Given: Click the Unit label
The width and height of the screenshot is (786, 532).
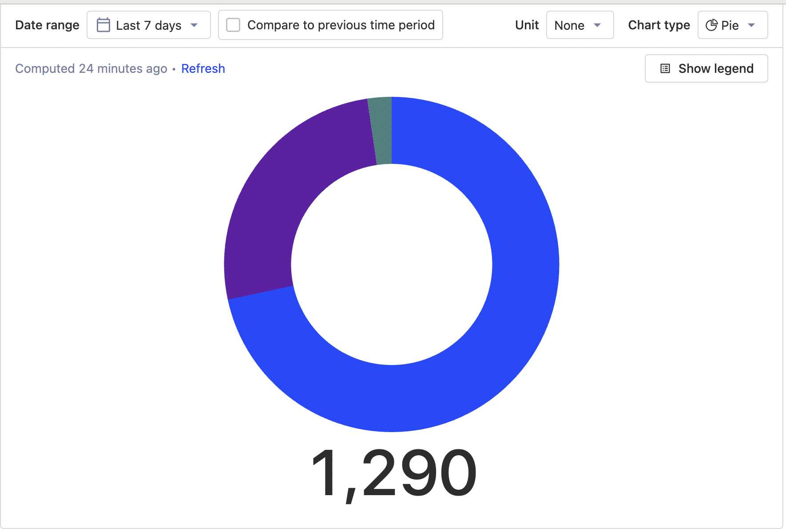Looking at the screenshot, I should 527,25.
